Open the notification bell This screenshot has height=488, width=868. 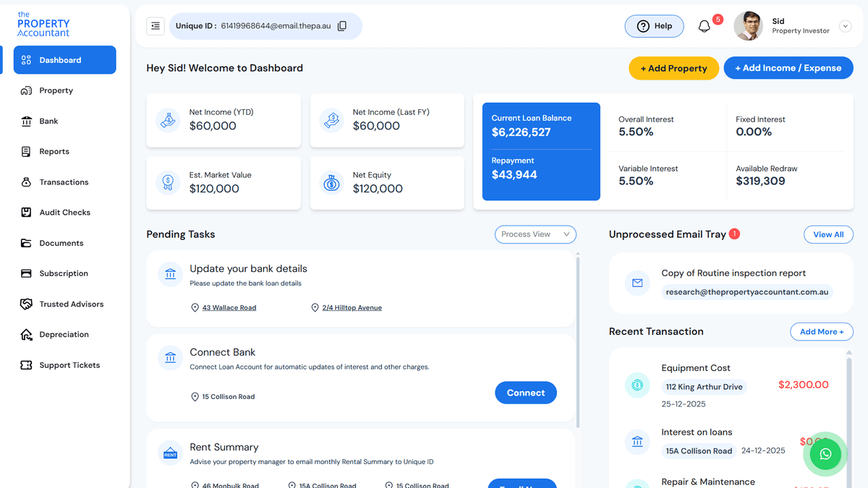[703, 25]
